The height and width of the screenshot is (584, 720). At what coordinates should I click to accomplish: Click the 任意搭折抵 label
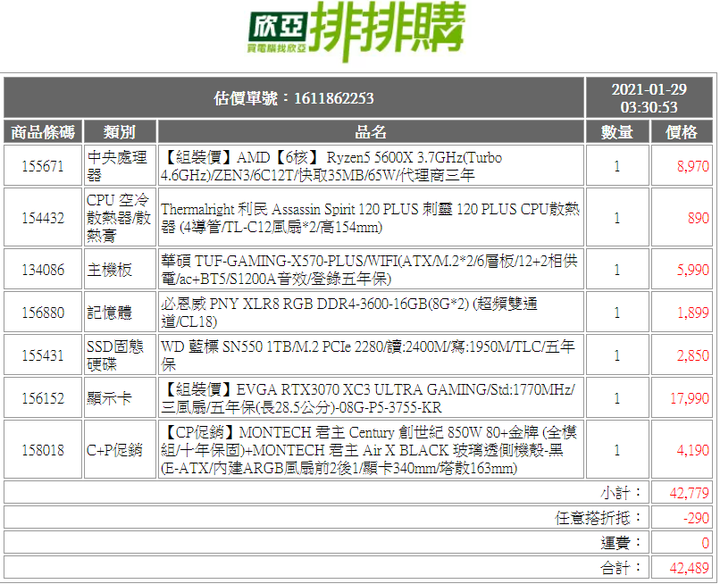pyautogui.click(x=598, y=518)
